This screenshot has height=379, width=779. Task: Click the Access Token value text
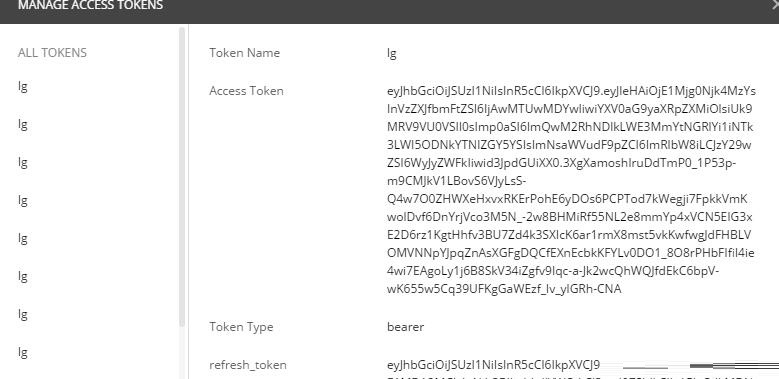click(x=571, y=190)
